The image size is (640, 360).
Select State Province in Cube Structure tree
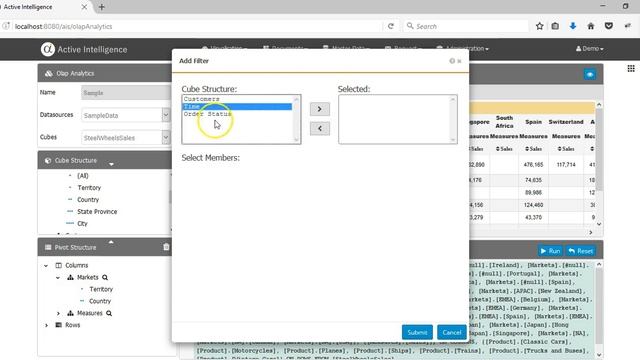[97, 211]
